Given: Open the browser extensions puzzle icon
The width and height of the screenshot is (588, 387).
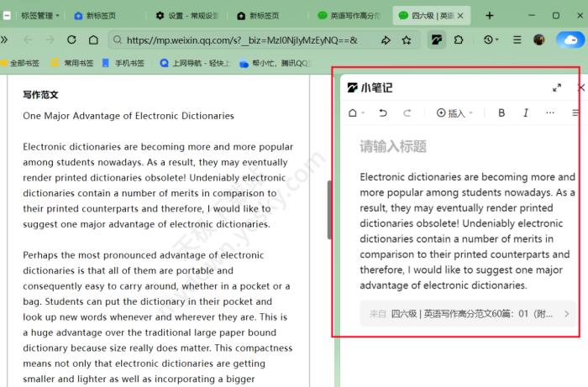Looking at the screenshot, I should [x=459, y=39].
